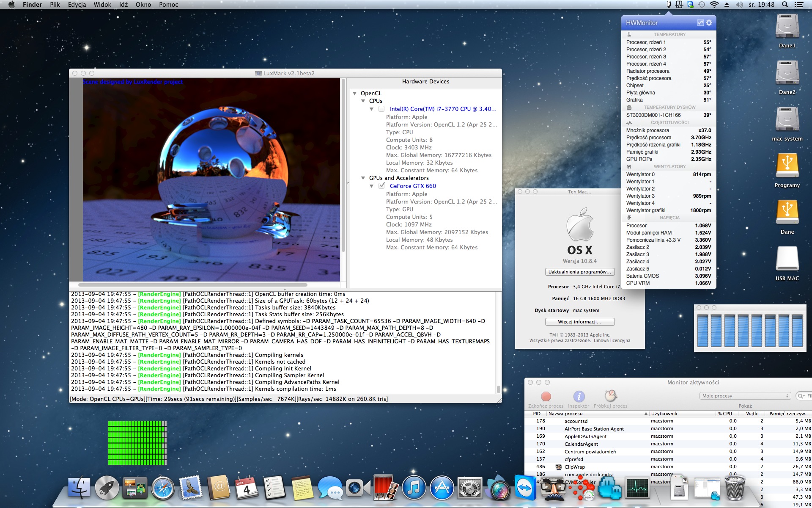The width and height of the screenshot is (812, 508).
Task: Open the App Store dock icon
Action: click(x=442, y=488)
